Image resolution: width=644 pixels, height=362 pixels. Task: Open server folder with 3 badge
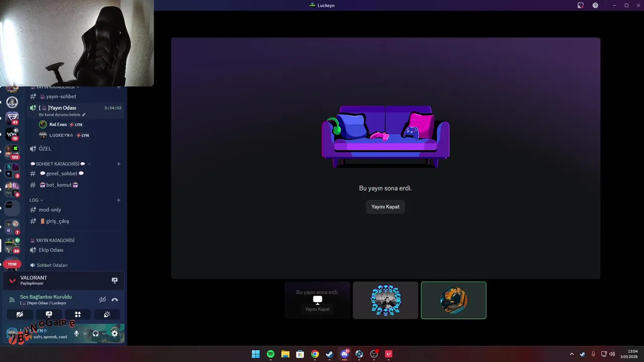[x=12, y=170]
